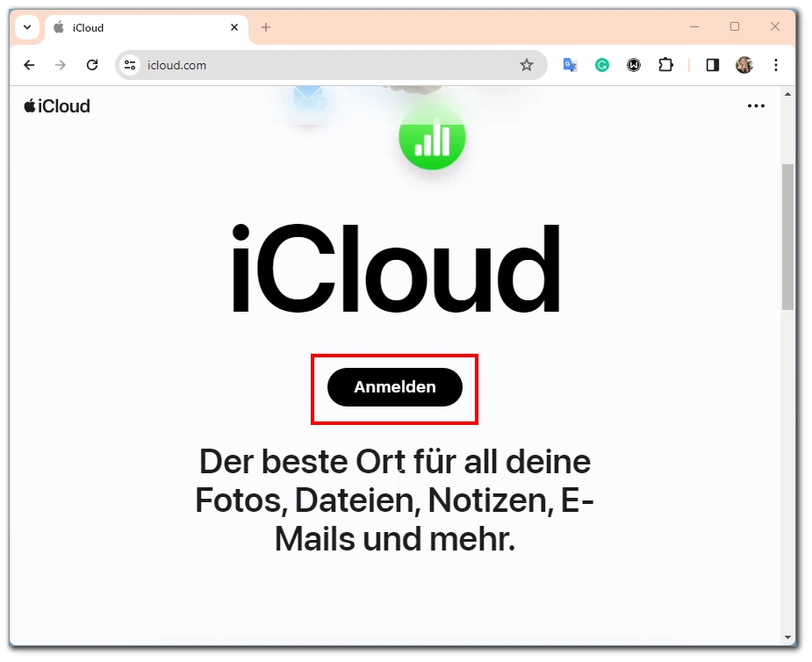Go back with the browser back arrow

30,65
